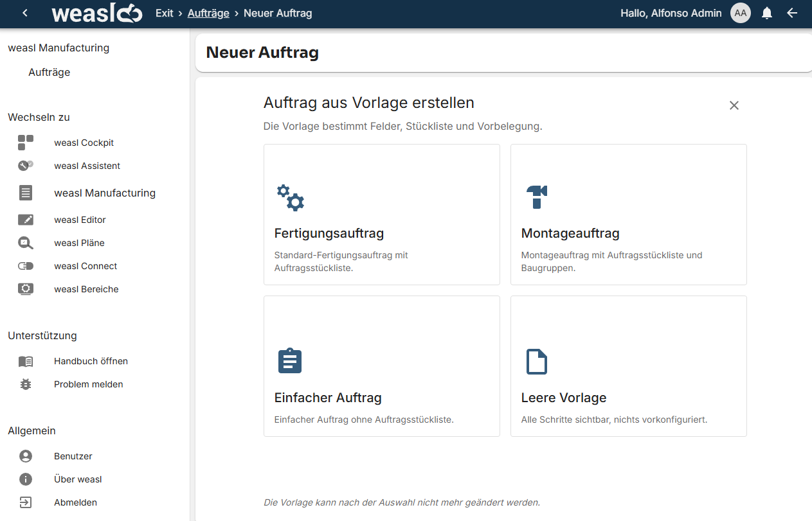The width and height of the screenshot is (812, 521).
Task: Click the left arrow icon beside the bell
Action: point(792,13)
